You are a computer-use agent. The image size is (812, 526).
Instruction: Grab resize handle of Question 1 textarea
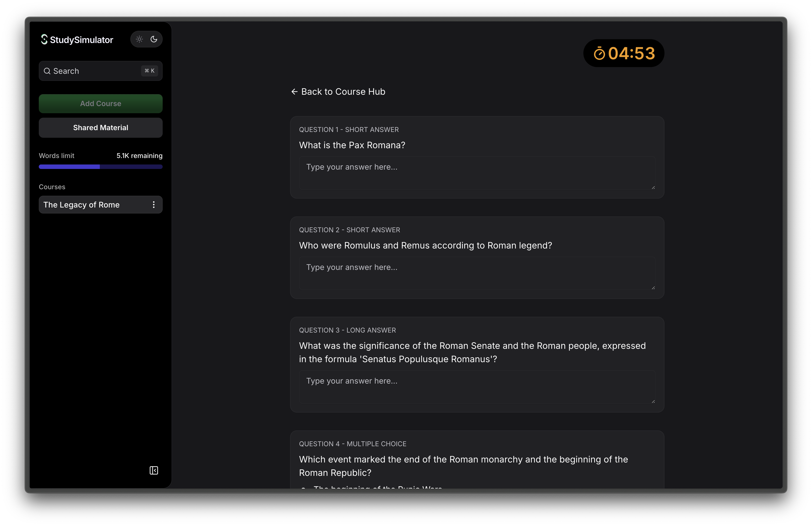pos(653,187)
